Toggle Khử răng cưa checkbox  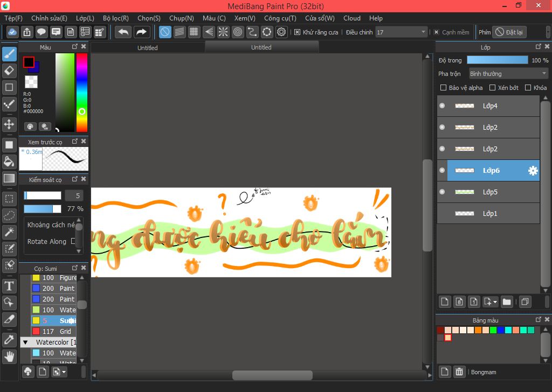(297, 32)
